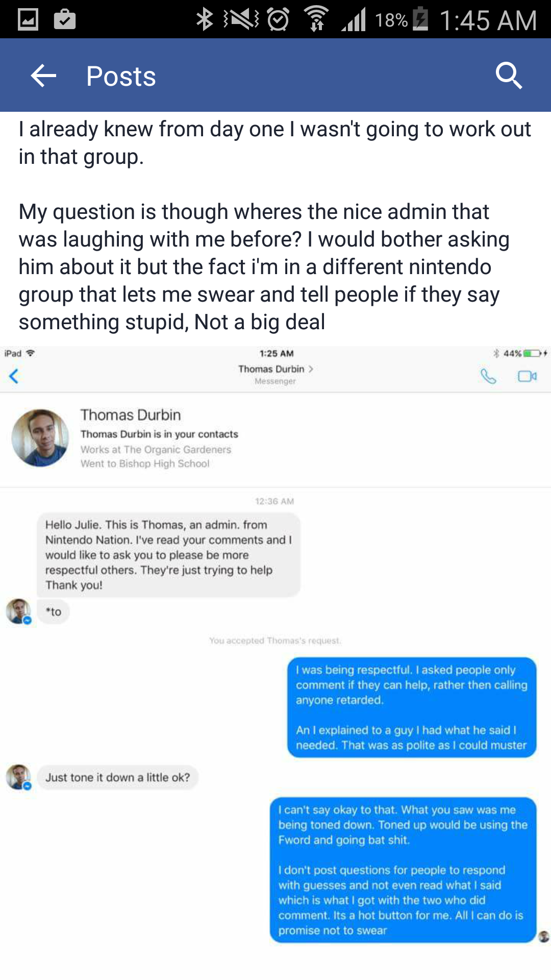The image size is (551, 980).
Task: Tap avatar beside 'Just tone it down'
Action: click(18, 777)
